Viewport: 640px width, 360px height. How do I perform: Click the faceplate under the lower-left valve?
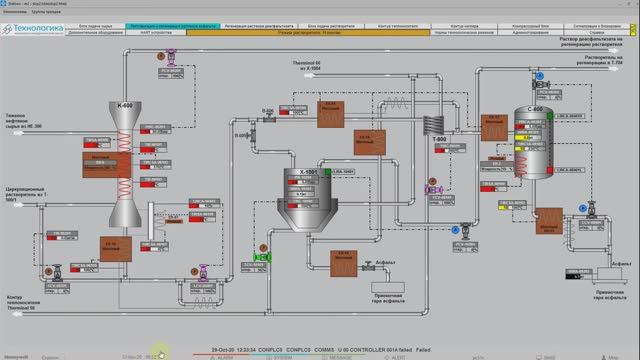(x=57, y=289)
